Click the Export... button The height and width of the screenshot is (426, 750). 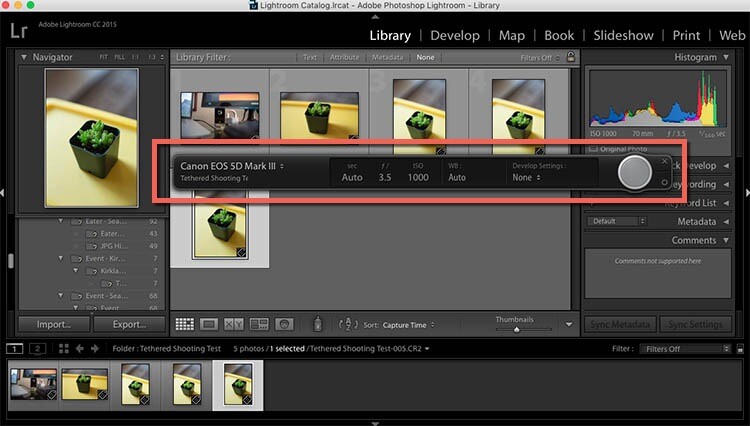tap(129, 324)
